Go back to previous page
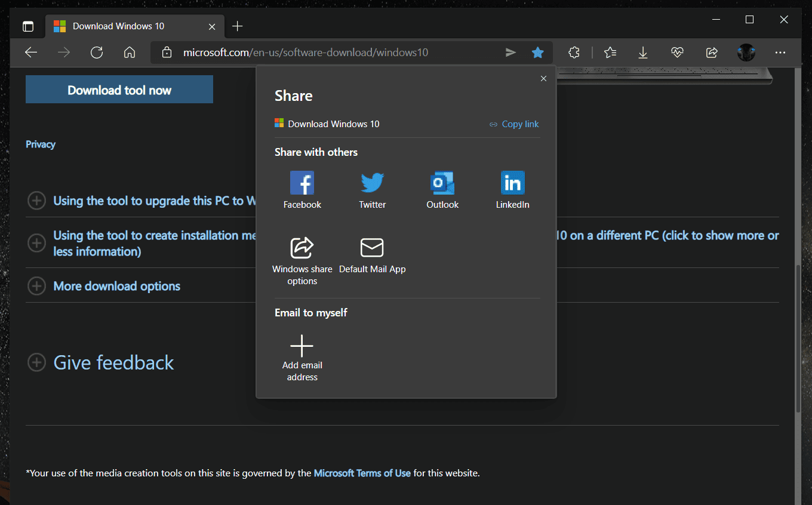This screenshot has width=812, height=505. 31,53
